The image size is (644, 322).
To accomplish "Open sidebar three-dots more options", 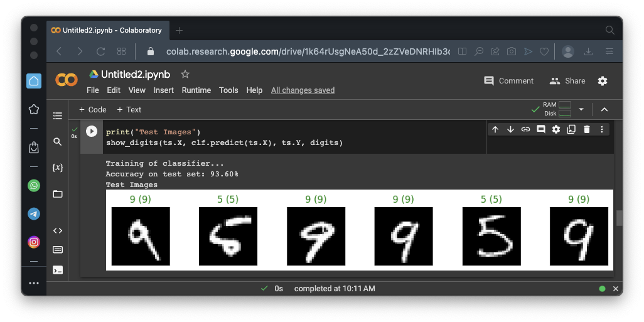I will tap(34, 283).
